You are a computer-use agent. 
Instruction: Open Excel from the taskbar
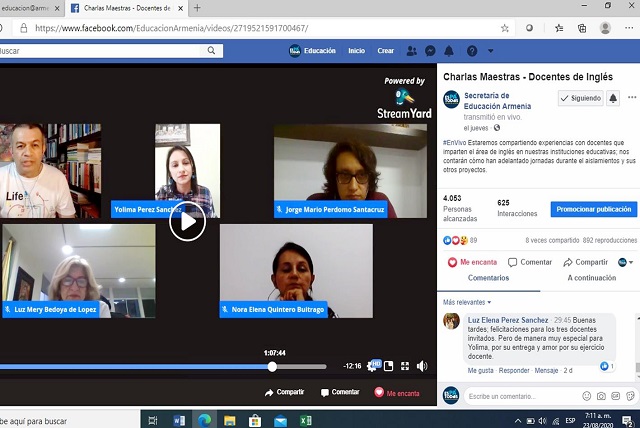tap(306, 420)
